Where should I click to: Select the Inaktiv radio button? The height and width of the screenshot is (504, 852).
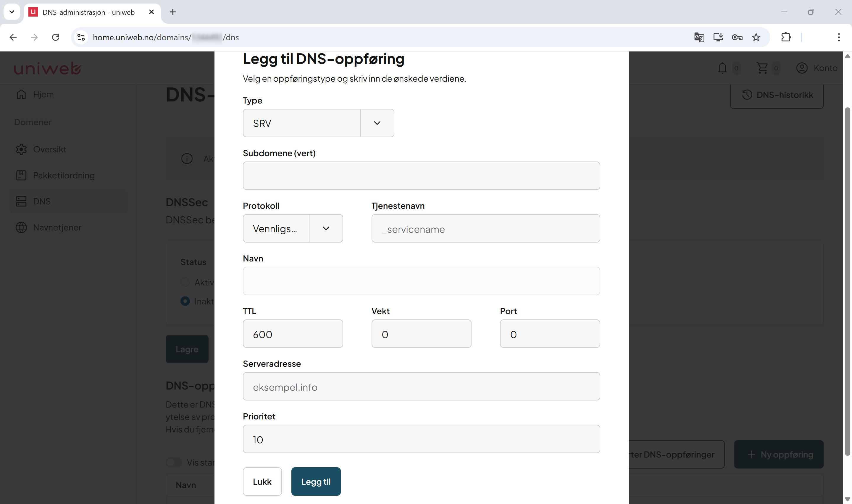click(185, 301)
